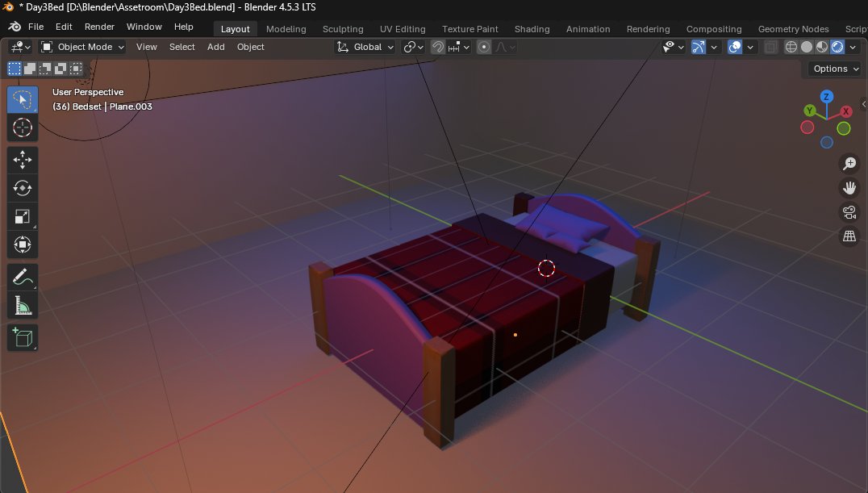Open the Render menu
868x493 pixels.
click(x=100, y=27)
